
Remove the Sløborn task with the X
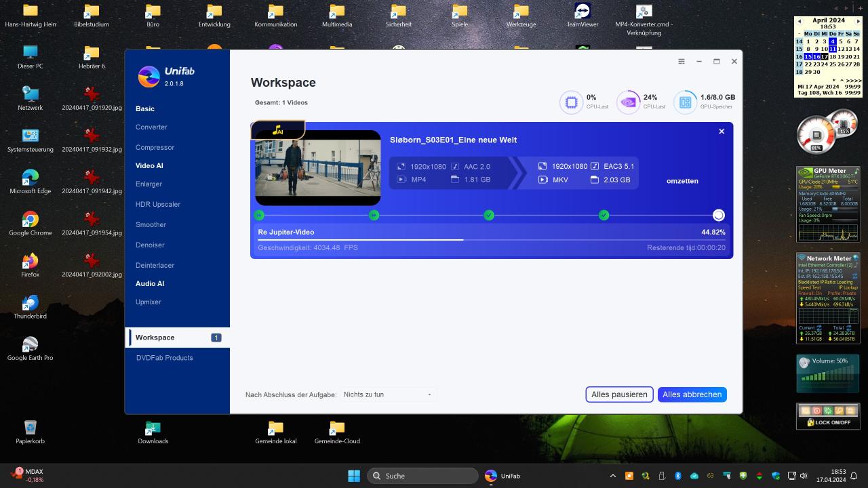(722, 131)
